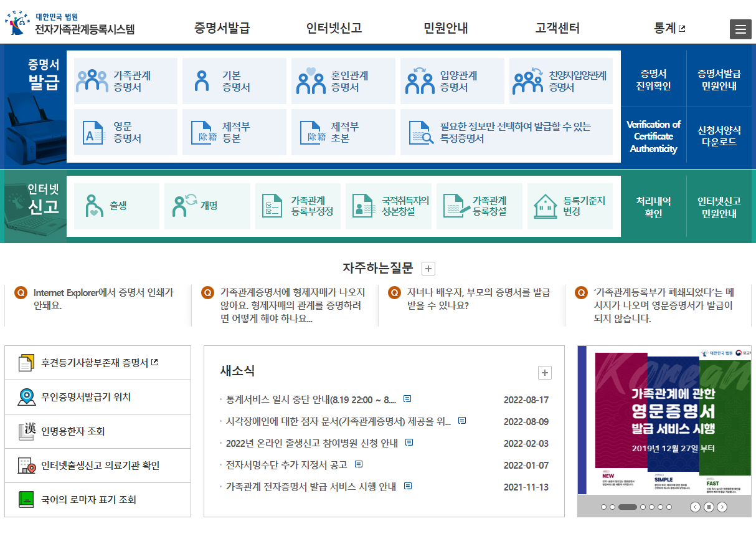The width and height of the screenshot is (756, 536).
Task: Open 증명서발급 민원안내
Action: [x=719, y=80]
